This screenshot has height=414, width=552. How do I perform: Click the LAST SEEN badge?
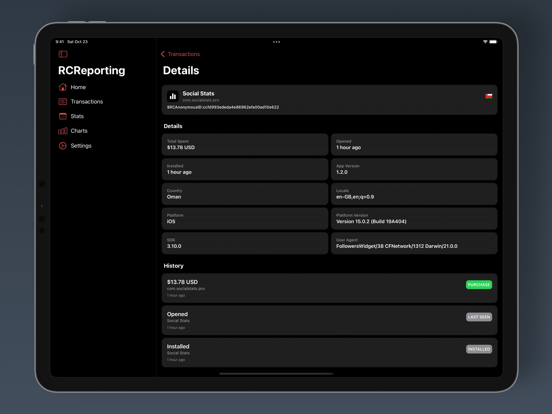pos(479,317)
